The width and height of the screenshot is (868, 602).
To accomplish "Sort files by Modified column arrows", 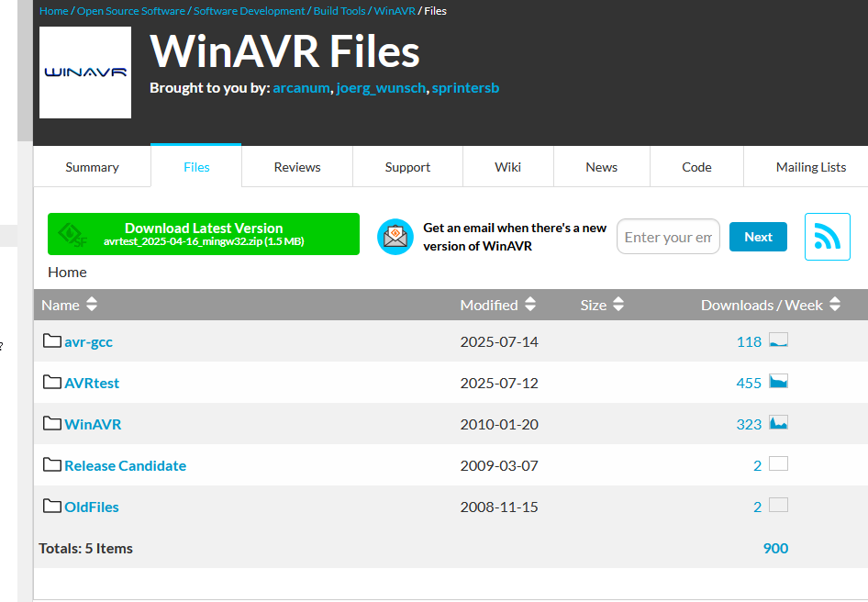I will (x=530, y=304).
